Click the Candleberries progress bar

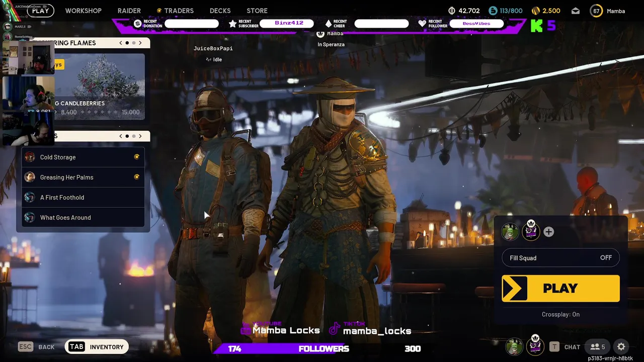tap(100, 112)
